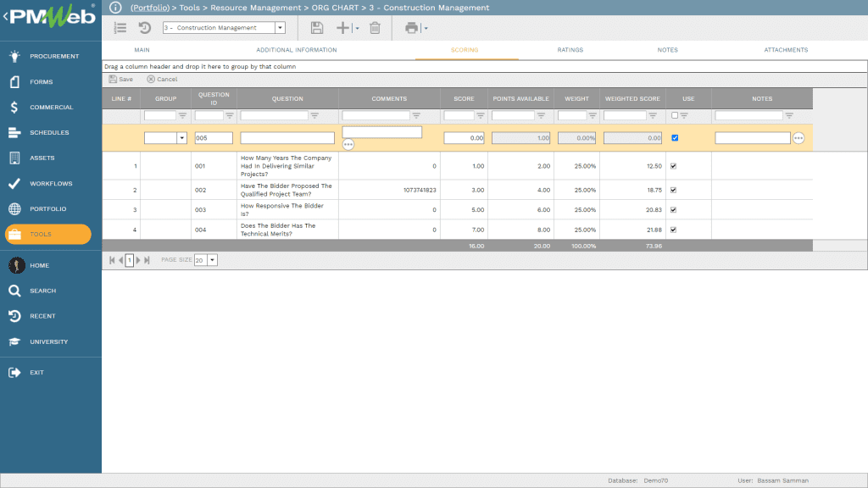Open the list view icon in toolbar
The height and width of the screenshot is (488, 868).
tap(120, 28)
